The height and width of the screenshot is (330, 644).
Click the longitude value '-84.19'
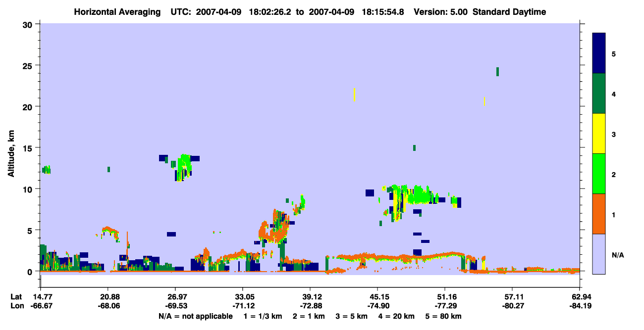coord(580,306)
